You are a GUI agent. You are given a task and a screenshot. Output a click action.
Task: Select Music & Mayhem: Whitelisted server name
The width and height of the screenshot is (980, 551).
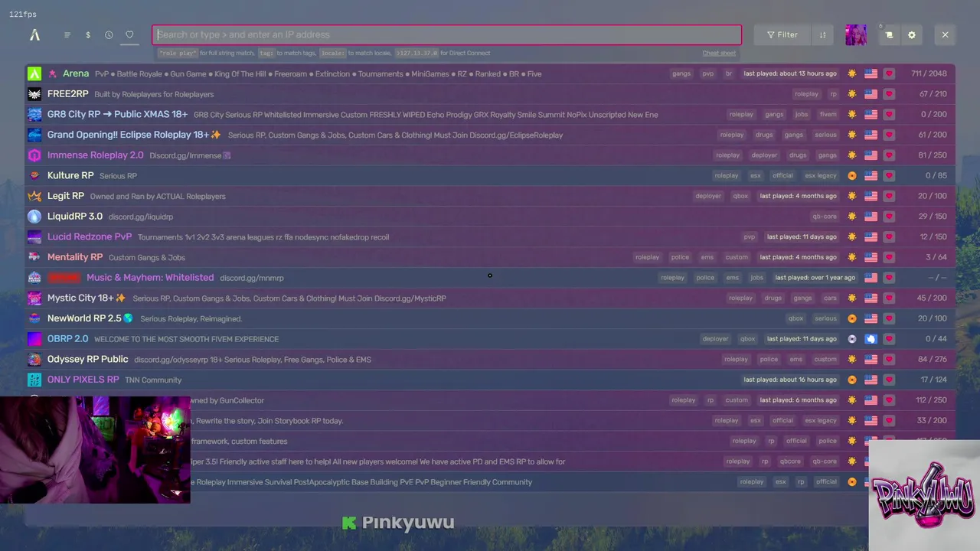pos(150,278)
